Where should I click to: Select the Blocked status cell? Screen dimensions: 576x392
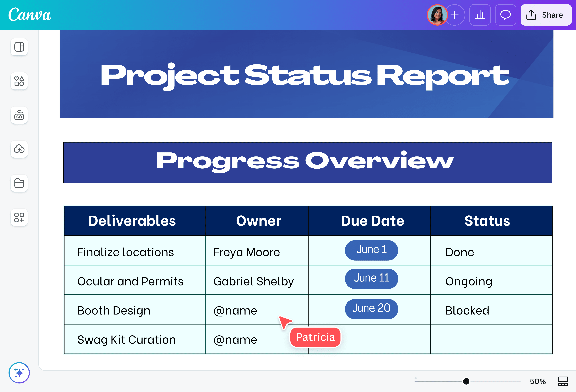coord(467,310)
